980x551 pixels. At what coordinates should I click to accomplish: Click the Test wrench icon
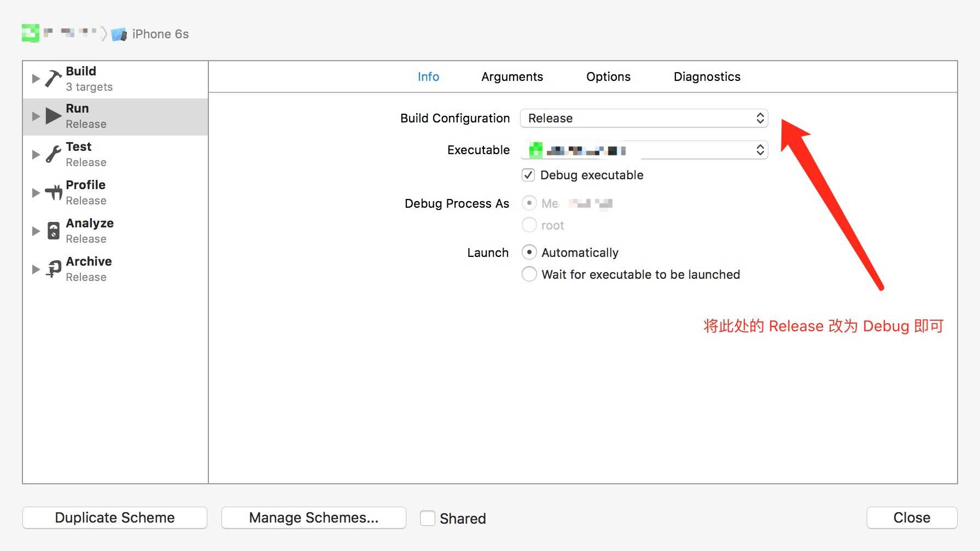pos(53,154)
